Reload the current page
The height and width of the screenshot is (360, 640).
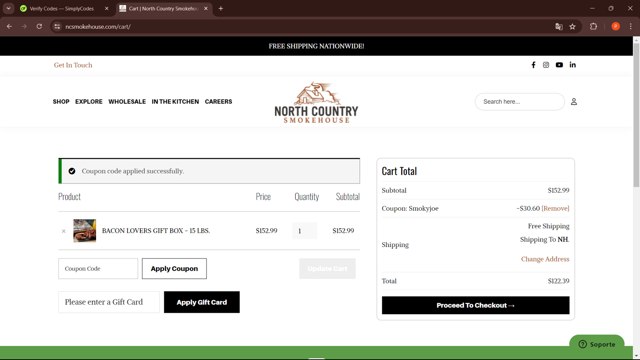tap(39, 27)
